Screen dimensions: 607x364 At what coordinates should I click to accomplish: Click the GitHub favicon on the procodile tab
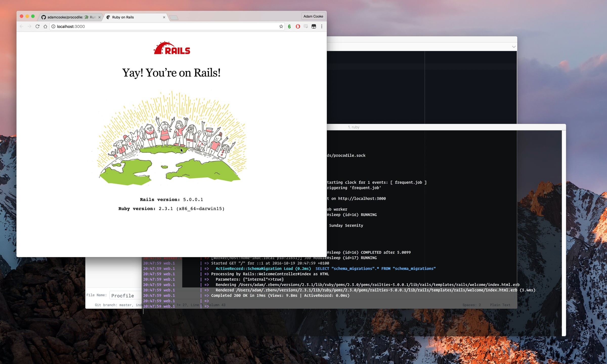pyautogui.click(x=44, y=17)
